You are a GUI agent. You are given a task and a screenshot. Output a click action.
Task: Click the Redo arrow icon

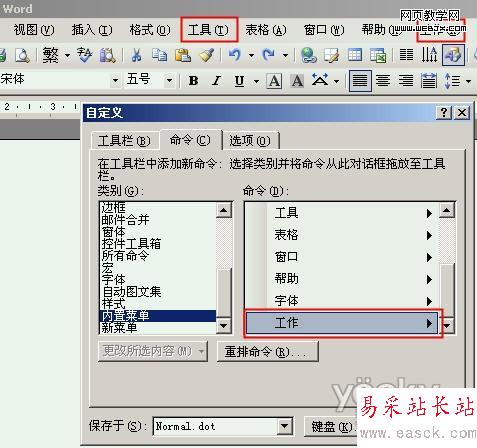click(x=269, y=54)
